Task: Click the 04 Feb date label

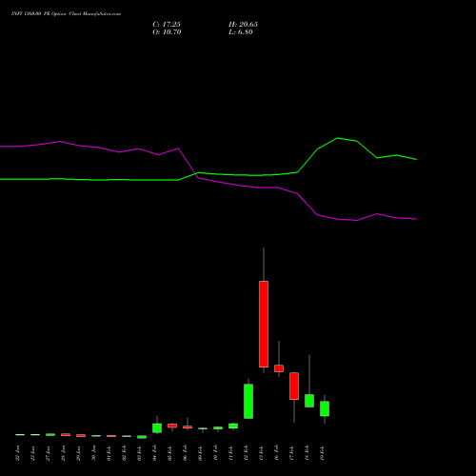Action: pos(154,453)
